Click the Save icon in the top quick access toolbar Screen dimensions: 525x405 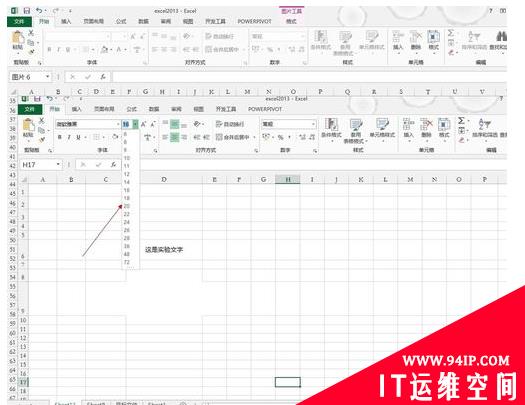point(26,11)
